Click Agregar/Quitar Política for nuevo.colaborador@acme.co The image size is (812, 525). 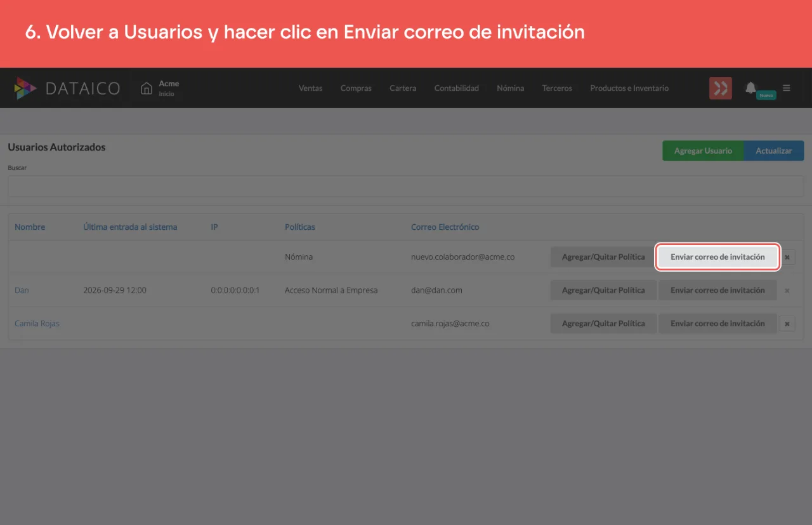603,257
